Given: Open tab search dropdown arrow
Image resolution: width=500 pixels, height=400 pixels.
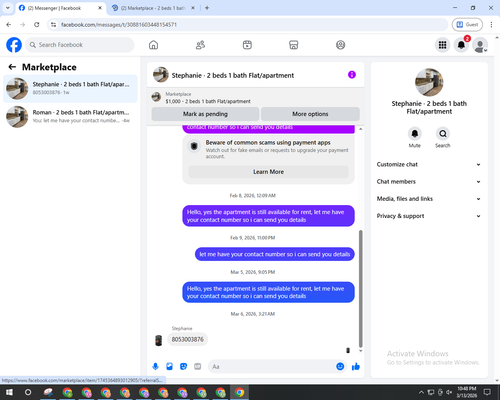Looking at the screenshot, I should click(8, 8).
